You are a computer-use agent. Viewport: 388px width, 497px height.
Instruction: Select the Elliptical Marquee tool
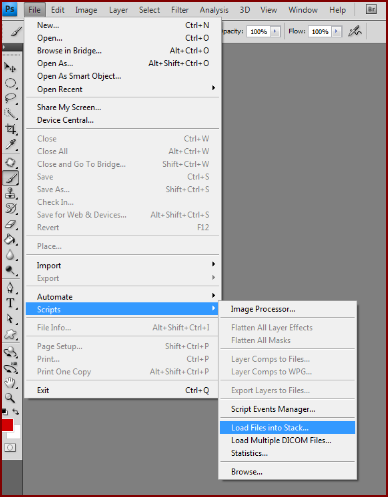pos(10,83)
